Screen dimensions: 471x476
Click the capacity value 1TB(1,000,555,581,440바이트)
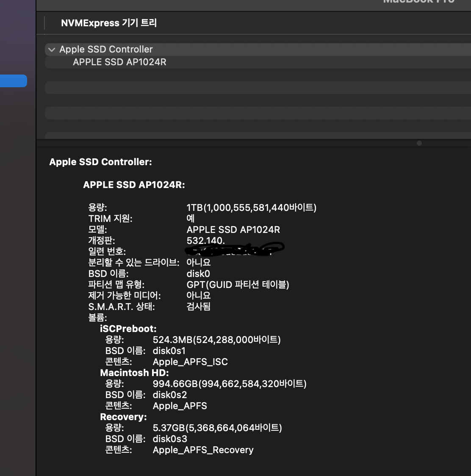pyautogui.click(x=252, y=208)
